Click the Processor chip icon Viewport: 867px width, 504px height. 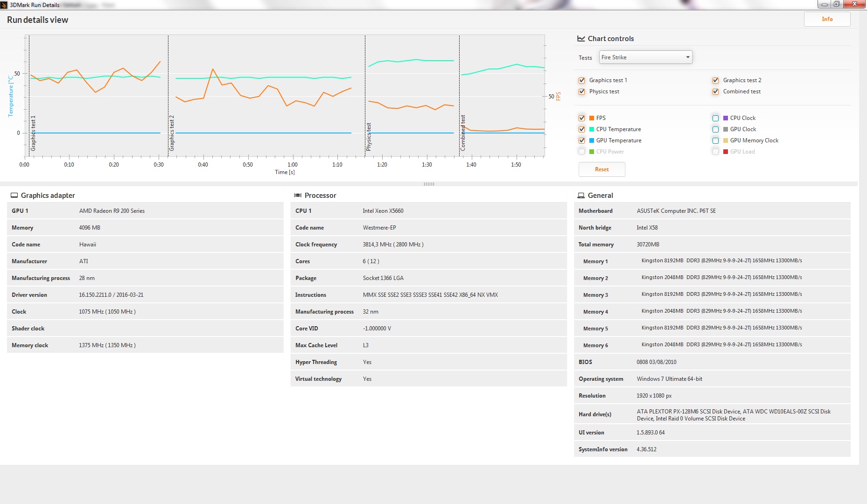click(298, 196)
